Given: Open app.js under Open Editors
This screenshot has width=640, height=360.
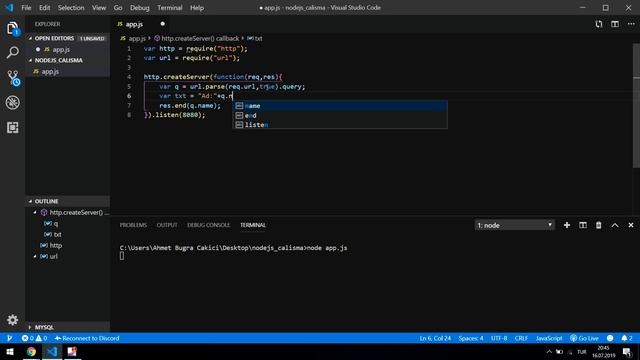Looking at the screenshot, I should point(67,49).
